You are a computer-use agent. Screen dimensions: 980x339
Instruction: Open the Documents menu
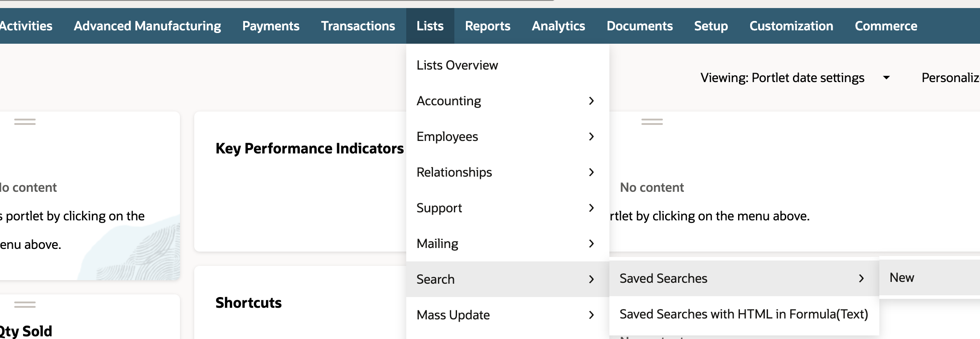point(640,26)
